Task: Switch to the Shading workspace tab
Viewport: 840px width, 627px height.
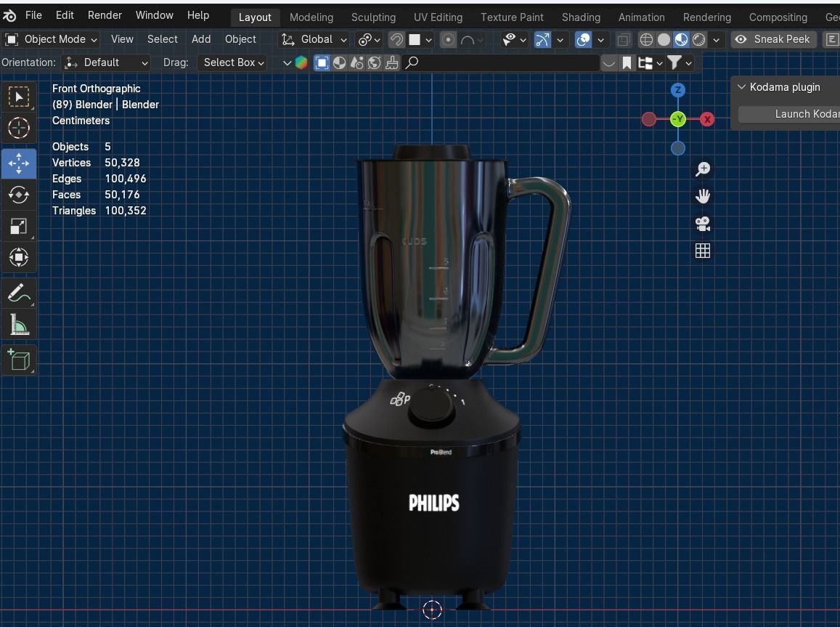Action: 581,17
